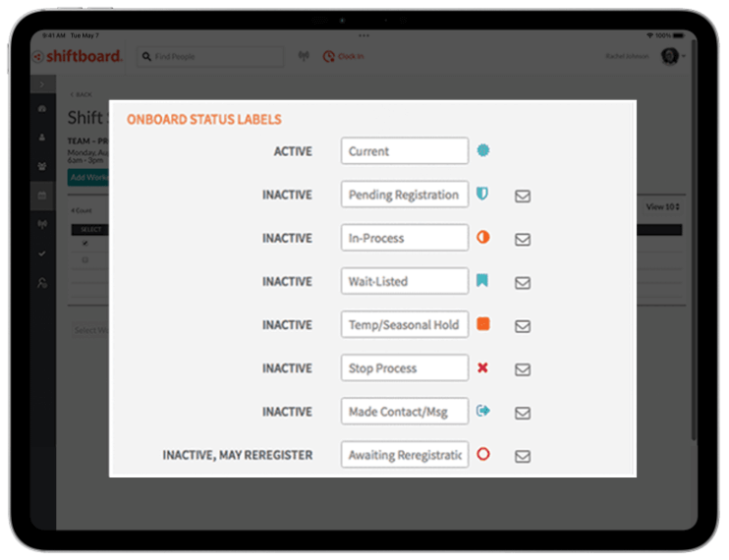Open the email envelope for Temp/Seasonal Hold
Screen dimensions: 729x560
[x=523, y=326]
